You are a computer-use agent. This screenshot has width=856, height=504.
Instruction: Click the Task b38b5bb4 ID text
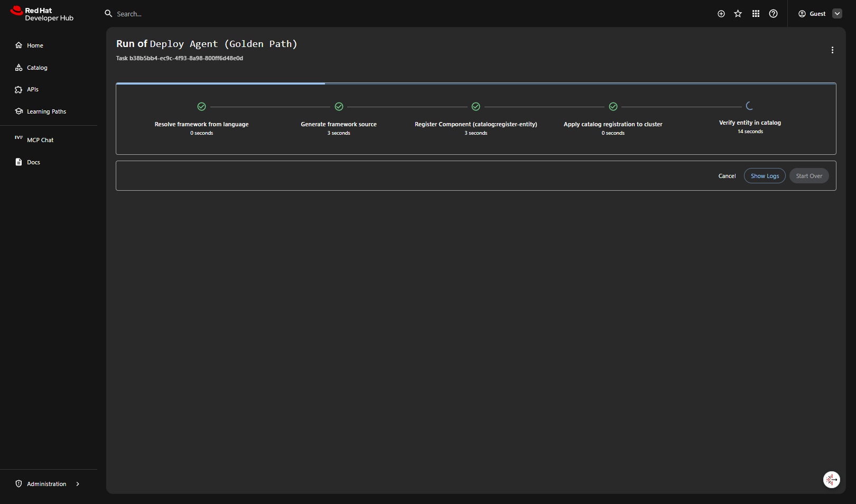[x=180, y=58]
